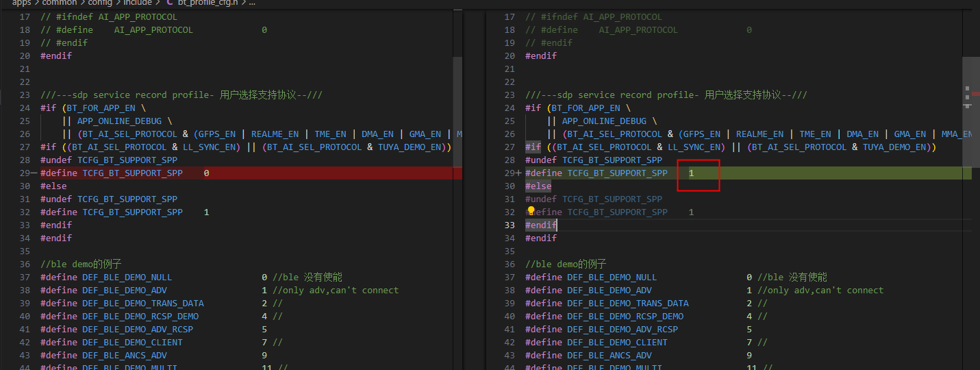Click 'REALME_EN' in the modified pane line 26
Viewport: 980px width, 370px height.
tap(759, 134)
